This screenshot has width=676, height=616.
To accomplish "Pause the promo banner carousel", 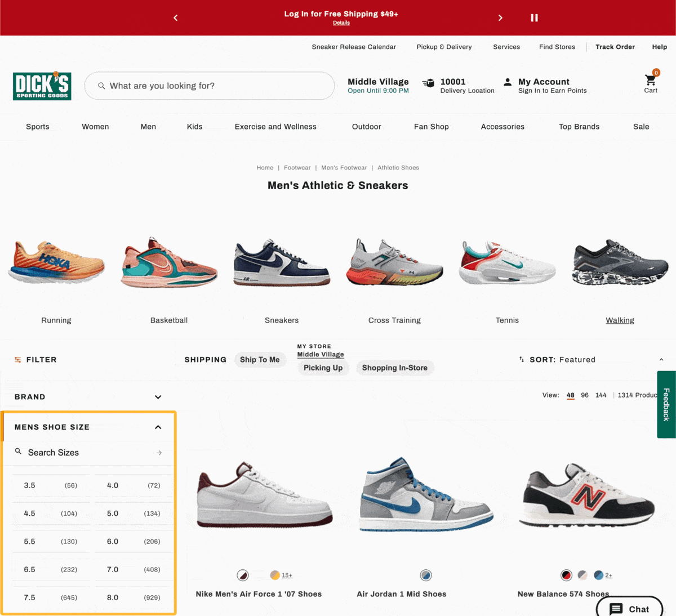I will (x=534, y=17).
